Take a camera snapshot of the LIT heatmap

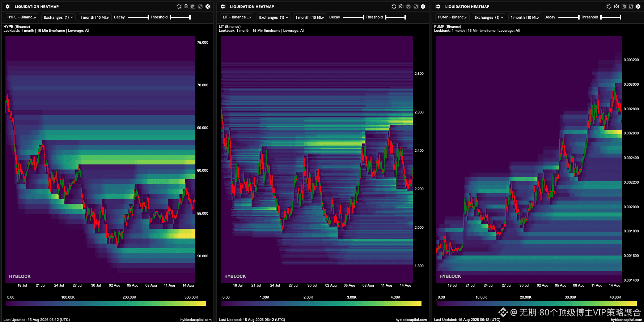pyautogui.click(x=401, y=7)
